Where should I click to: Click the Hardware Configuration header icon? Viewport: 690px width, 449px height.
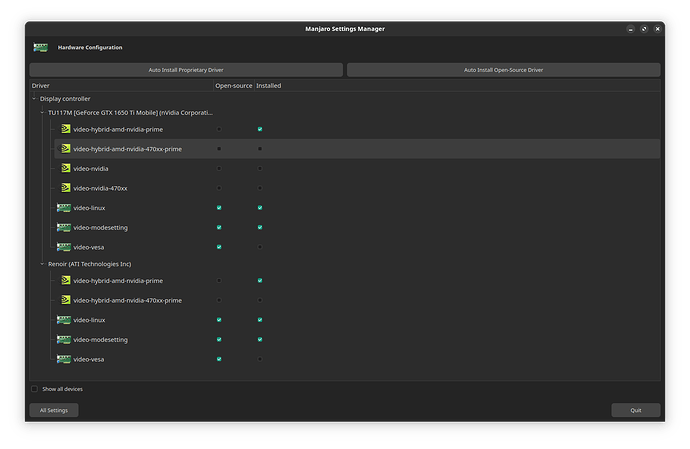(x=40, y=47)
